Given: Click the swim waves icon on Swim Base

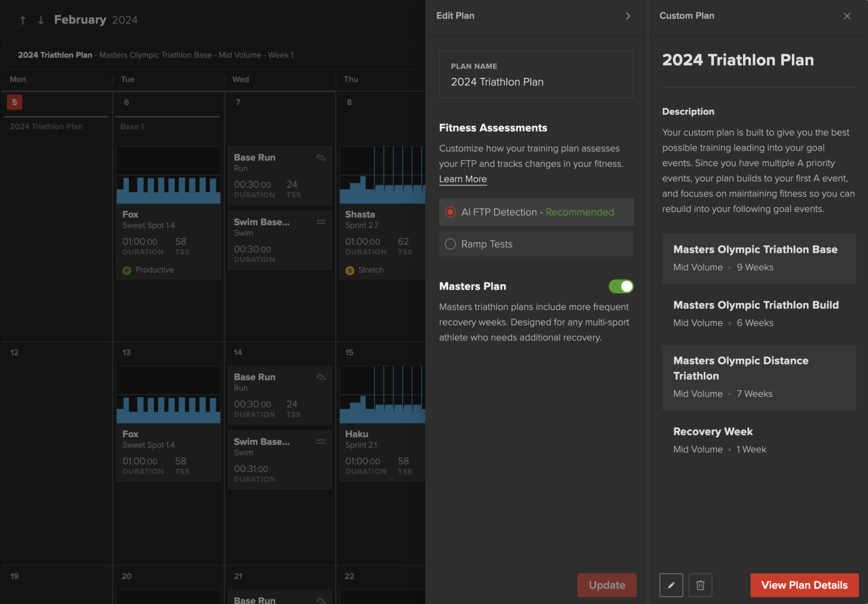Looking at the screenshot, I should 321,222.
